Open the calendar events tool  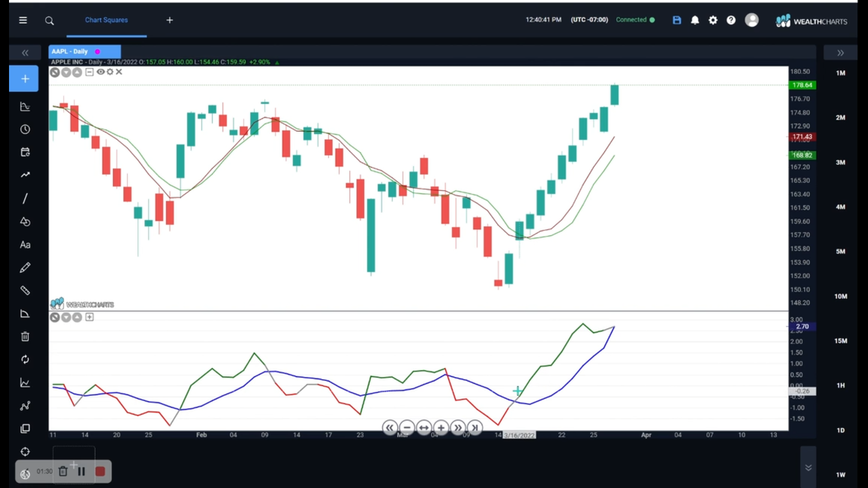click(x=25, y=152)
